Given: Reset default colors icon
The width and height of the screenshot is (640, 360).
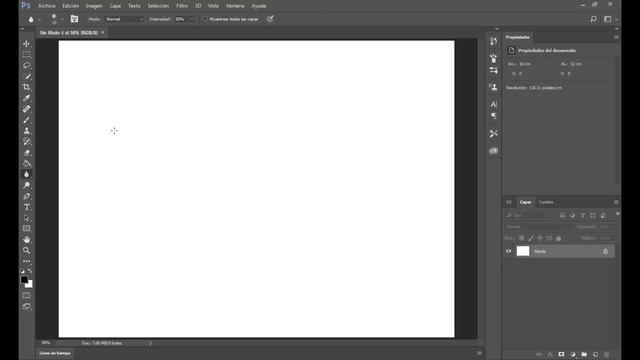Looking at the screenshot, I should [22, 271].
